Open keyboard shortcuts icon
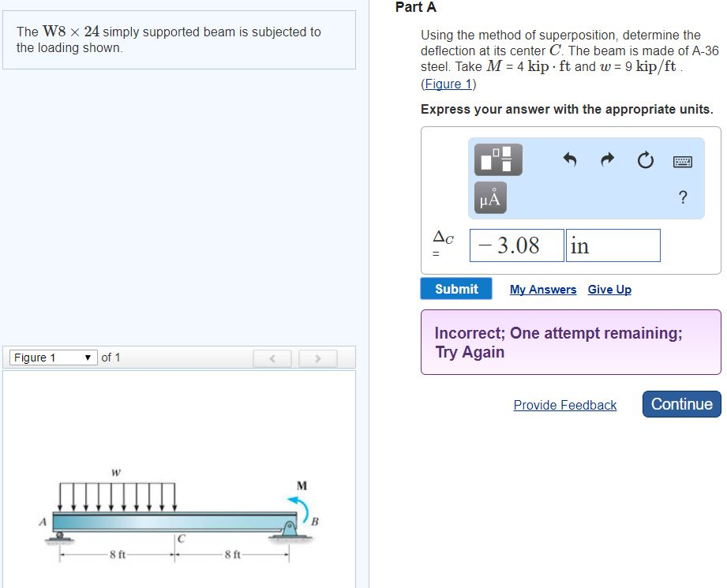 (683, 162)
